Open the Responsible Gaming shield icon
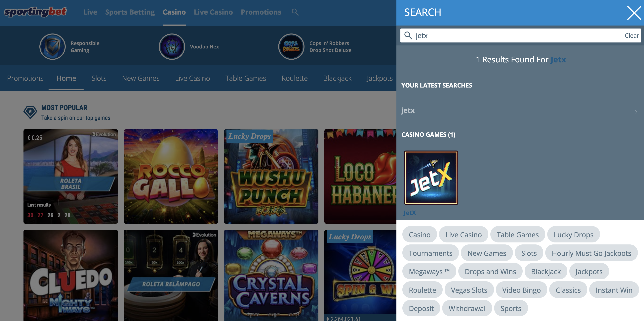The image size is (644, 321). click(53, 47)
